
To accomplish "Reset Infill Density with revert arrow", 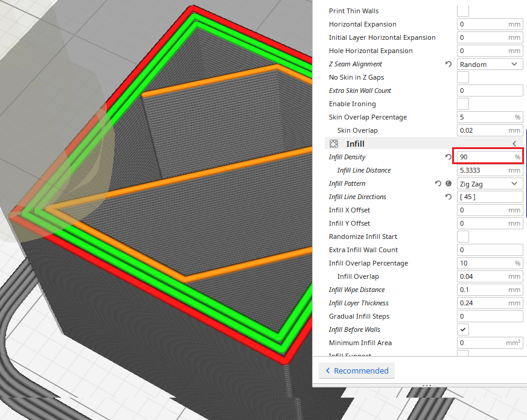I will (448, 157).
